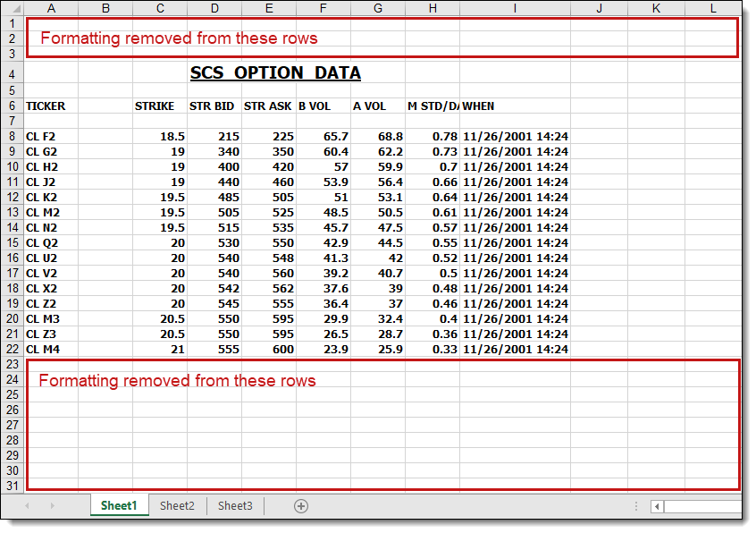Screen dimensions: 756x533
Task: Select column I header
Action: pos(515,8)
